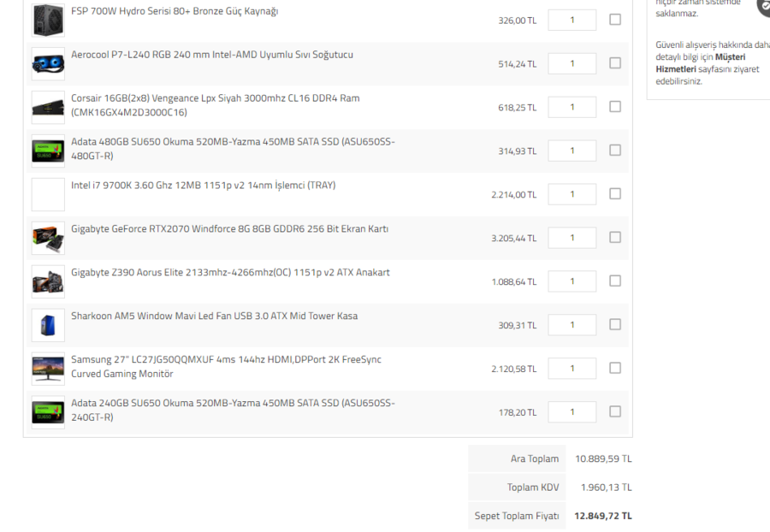The width and height of the screenshot is (770, 532).
Task: Open the Corsair Vengeance RAM product image
Action: [48, 108]
